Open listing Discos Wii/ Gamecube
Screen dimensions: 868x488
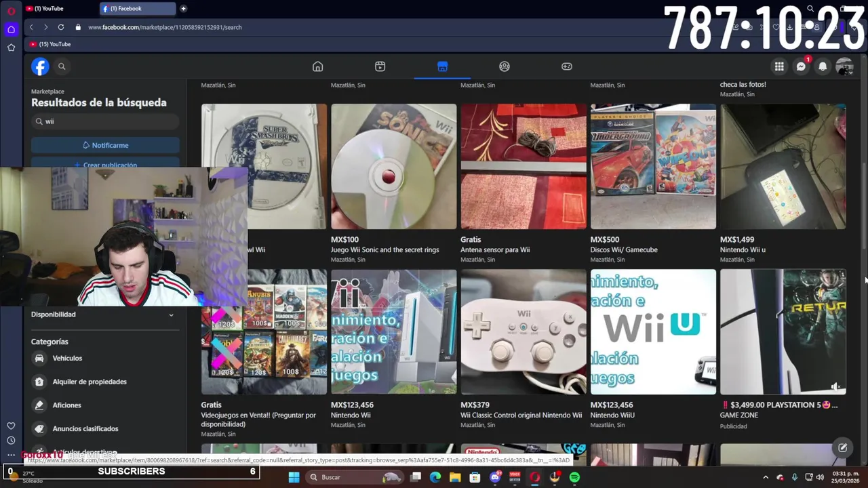[624, 250]
